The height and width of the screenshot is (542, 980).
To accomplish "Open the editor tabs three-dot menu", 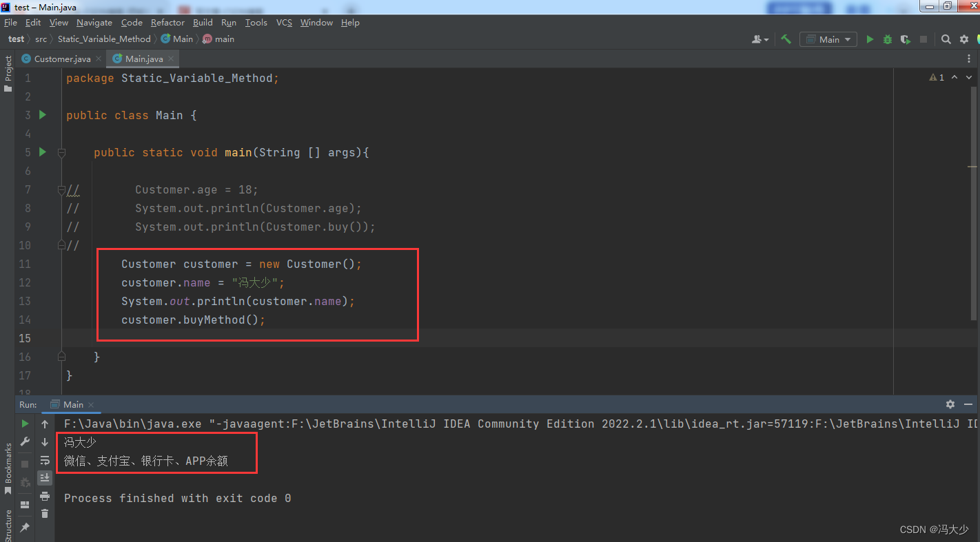I will pyautogui.click(x=969, y=59).
